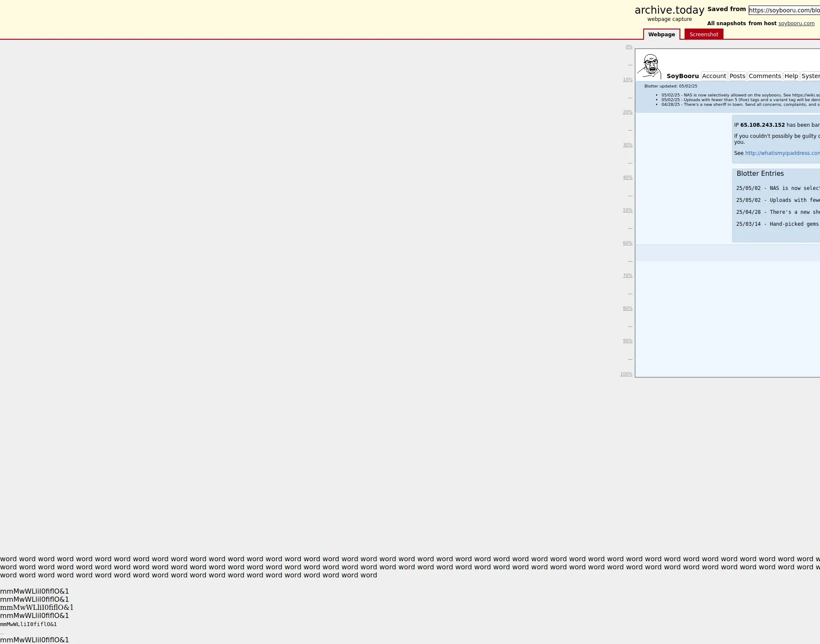Open the archive.today home link
This screenshot has height=644, width=820.
pos(669,10)
